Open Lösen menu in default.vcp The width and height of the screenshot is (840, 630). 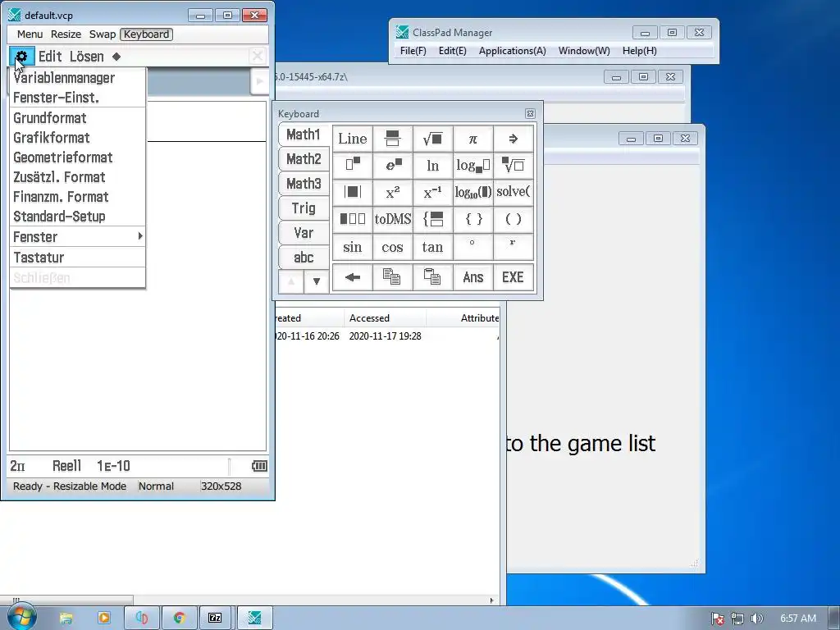87,57
